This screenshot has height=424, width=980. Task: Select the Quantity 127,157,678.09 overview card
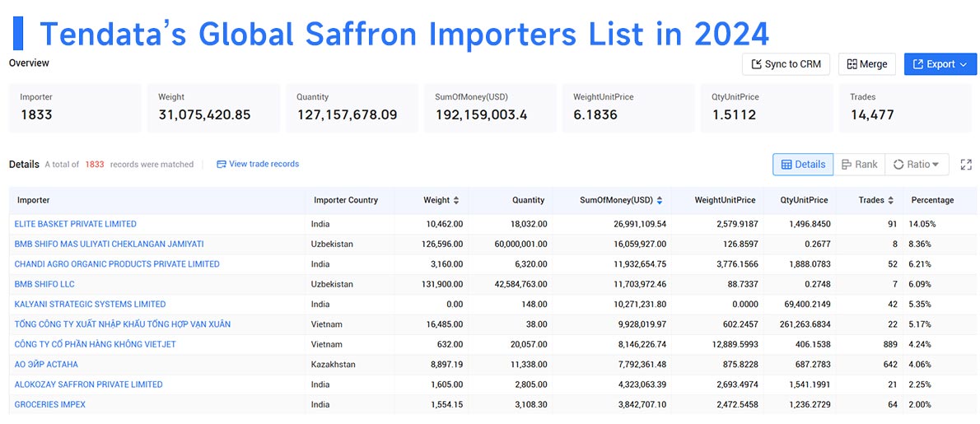click(352, 107)
